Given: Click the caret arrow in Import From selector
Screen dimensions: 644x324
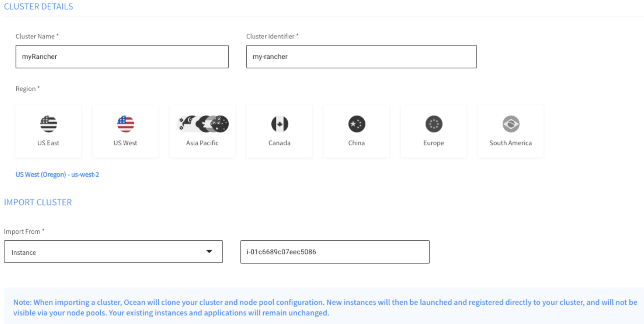Looking at the screenshot, I should point(209,252).
